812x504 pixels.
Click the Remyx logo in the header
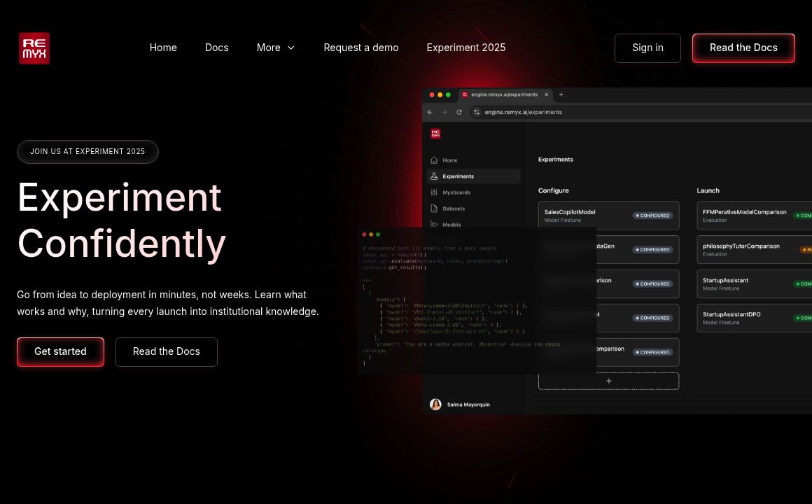34,48
